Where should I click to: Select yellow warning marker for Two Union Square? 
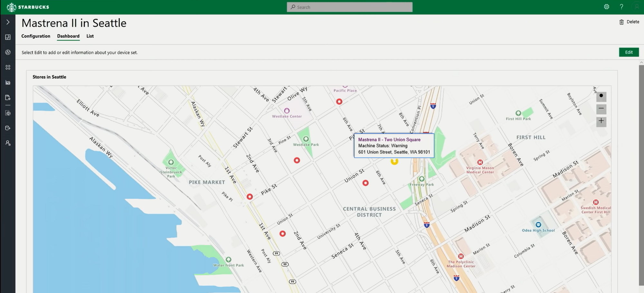pos(394,161)
